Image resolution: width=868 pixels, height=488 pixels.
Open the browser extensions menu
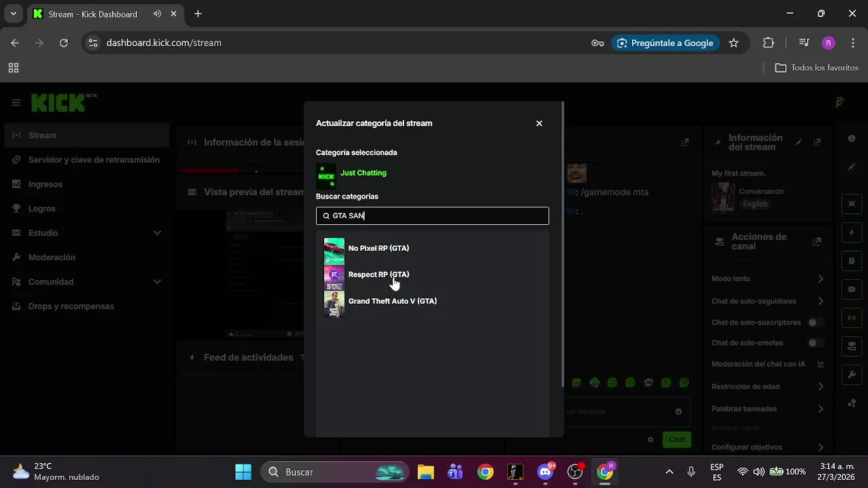pyautogui.click(x=768, y=43)
